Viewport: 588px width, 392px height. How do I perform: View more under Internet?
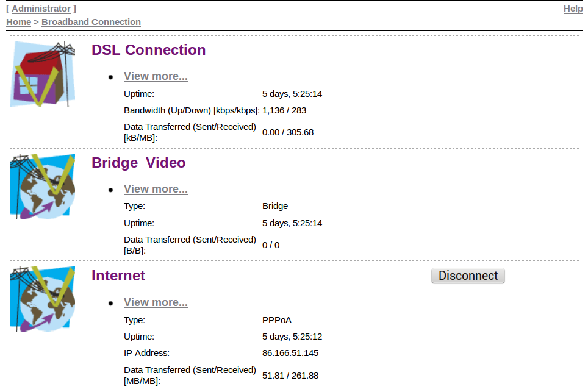(156, 302)
